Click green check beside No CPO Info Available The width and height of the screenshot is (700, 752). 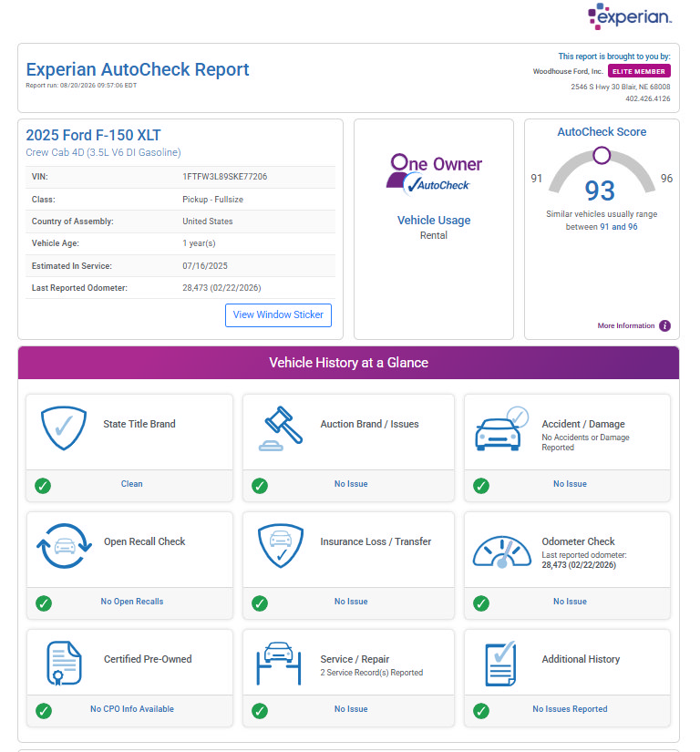(x=44, y=710)
